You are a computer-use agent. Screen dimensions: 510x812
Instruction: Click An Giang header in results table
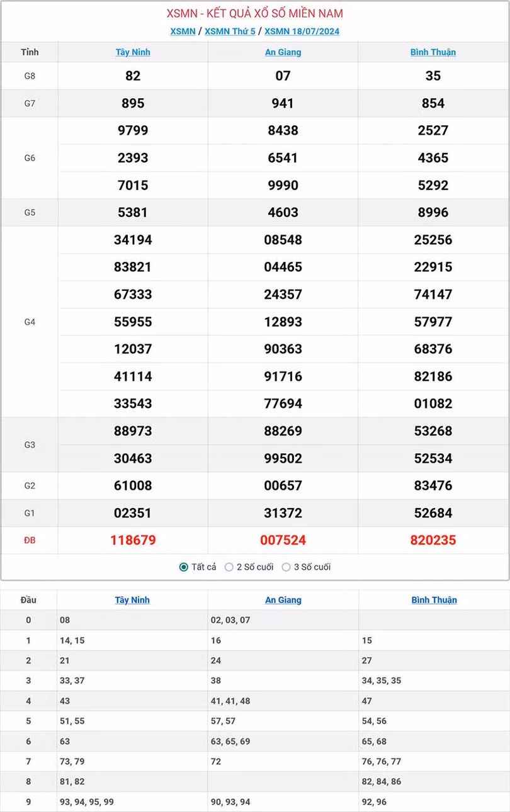283,52
